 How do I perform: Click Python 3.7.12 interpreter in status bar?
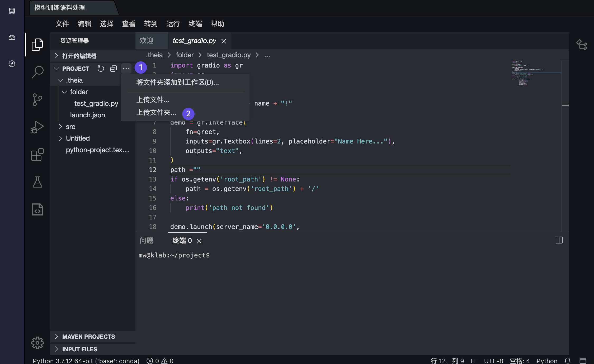pos(86,361)
